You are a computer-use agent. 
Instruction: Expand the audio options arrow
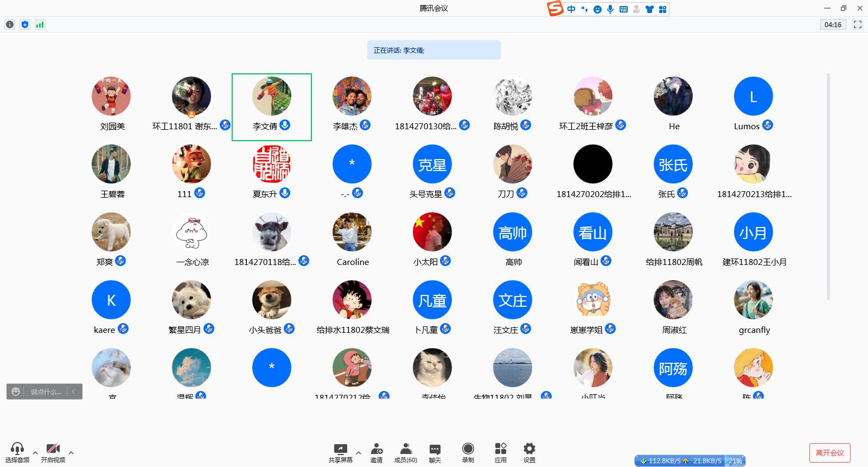(x=35, y=452)
